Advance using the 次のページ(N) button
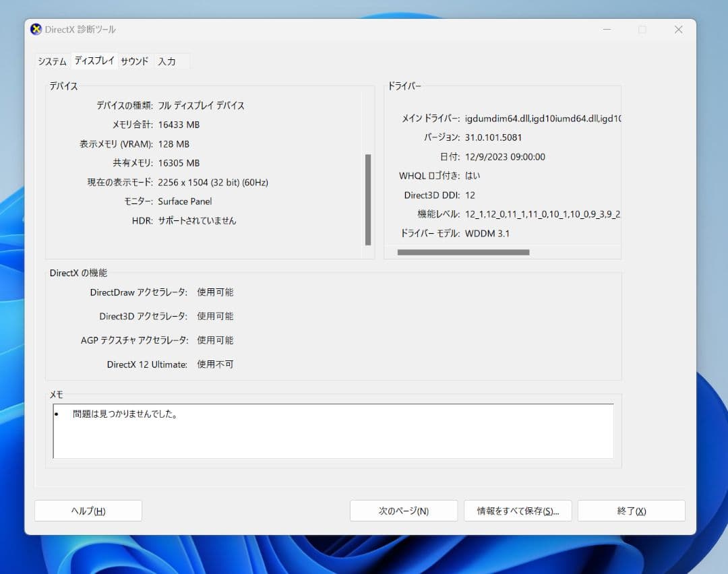Viewport: 728px width, 574px height. (403, 511)
